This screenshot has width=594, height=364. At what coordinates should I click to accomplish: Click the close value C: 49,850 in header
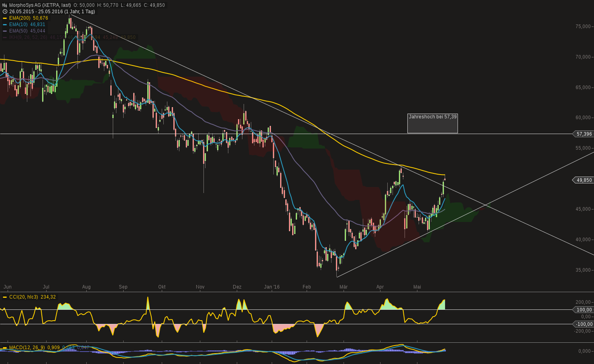(154, 5)
